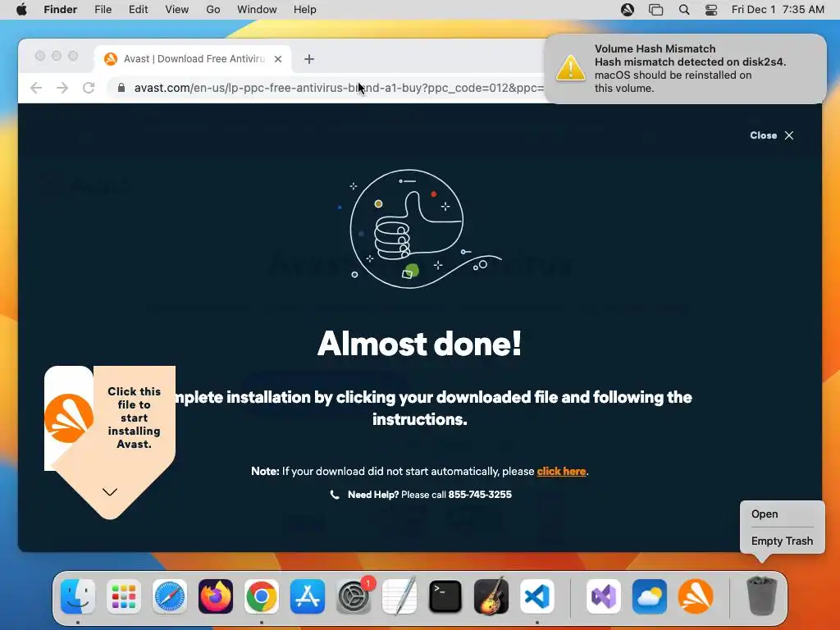The width and height of the screenshot is (840, 630).
Task: Click the 855-745-3255 help phone number
Action: tap(480, 495)
